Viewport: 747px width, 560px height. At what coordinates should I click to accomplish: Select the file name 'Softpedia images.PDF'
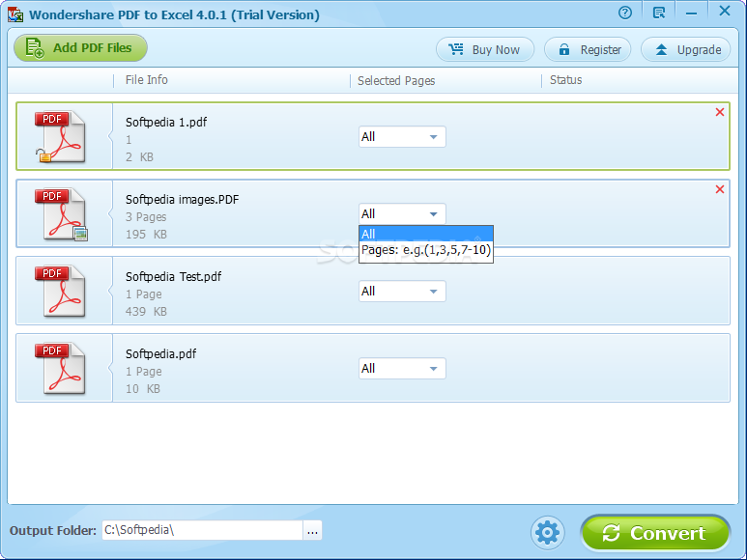click(182, 200)
